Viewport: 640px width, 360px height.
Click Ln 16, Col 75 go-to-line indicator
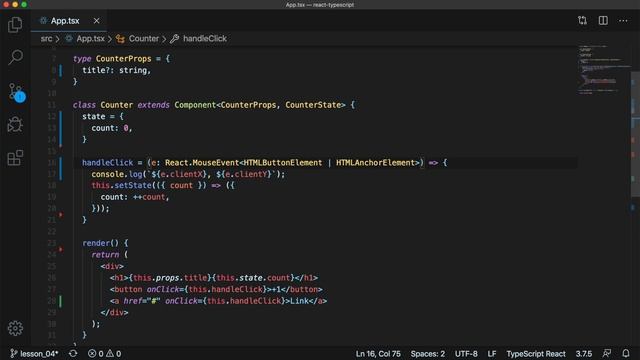pyautogui.click(x=378, y=353)
